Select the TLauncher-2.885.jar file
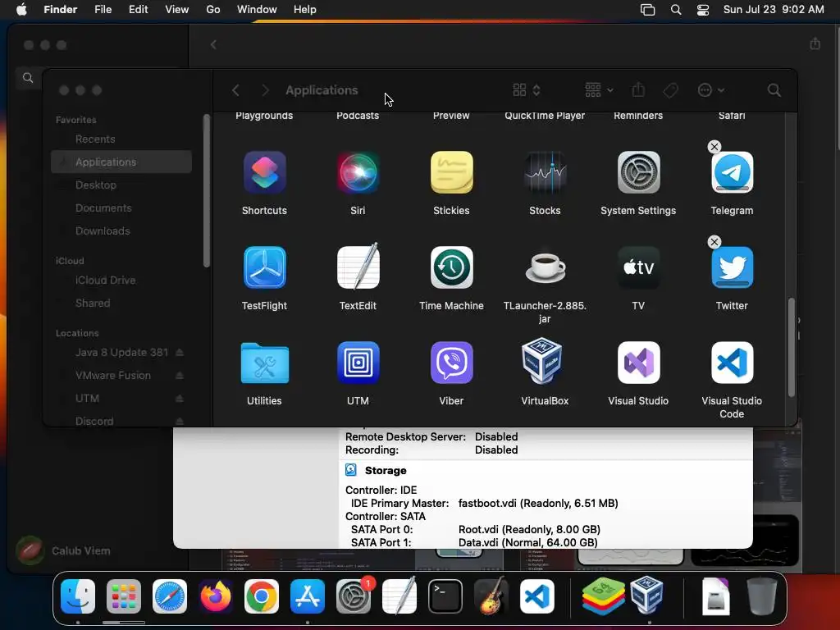This screenshot has width=840, height=630. coord(545,267)
